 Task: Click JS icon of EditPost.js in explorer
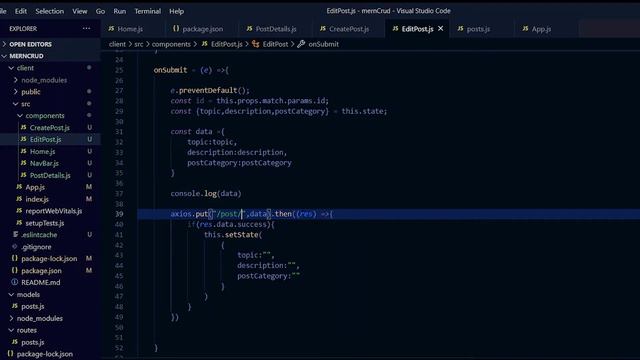23,139
